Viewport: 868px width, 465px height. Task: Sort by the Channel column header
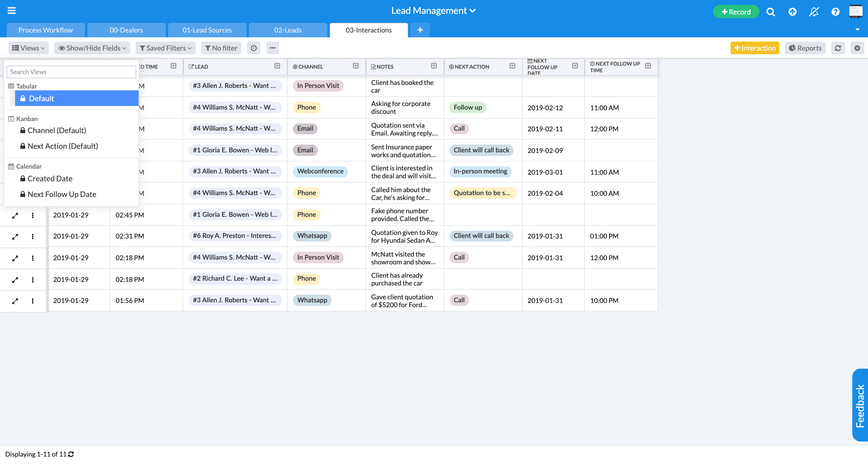[x=308, y=67]
